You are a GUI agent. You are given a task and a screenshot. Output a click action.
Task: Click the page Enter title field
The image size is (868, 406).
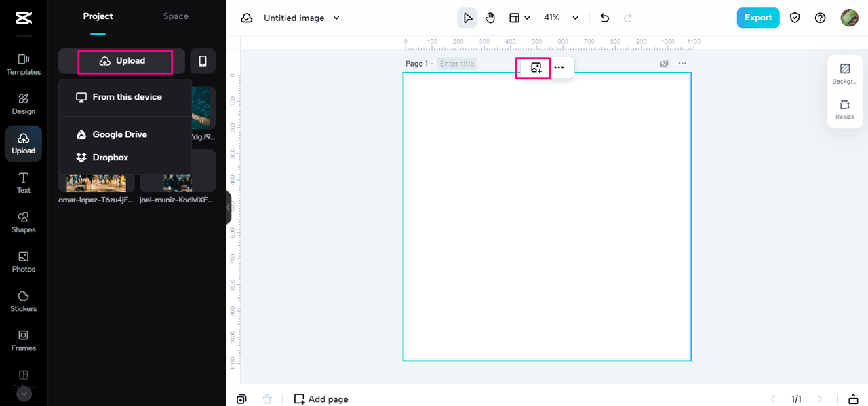click(x=458, y=64)
